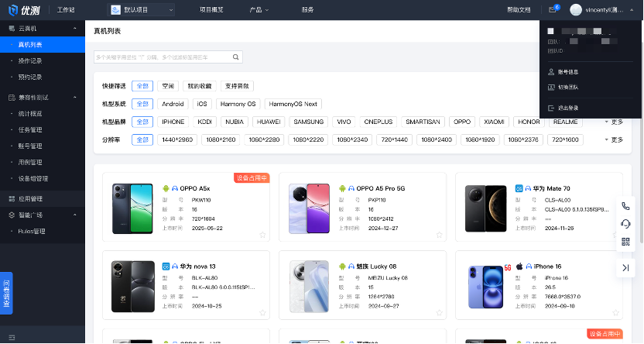Favorite the OPPO A5x device star
Screen dimensions: 644x344
262,235
